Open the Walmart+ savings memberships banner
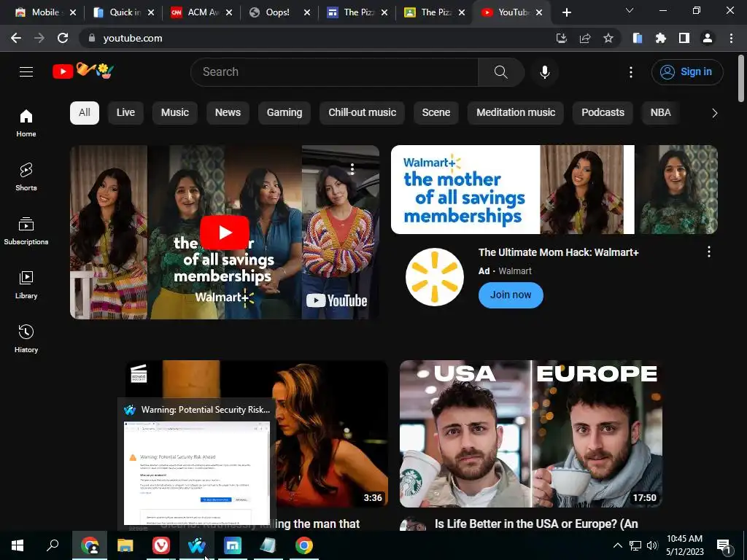The height and width of the screenshot is (560, 747). point(554,190)
